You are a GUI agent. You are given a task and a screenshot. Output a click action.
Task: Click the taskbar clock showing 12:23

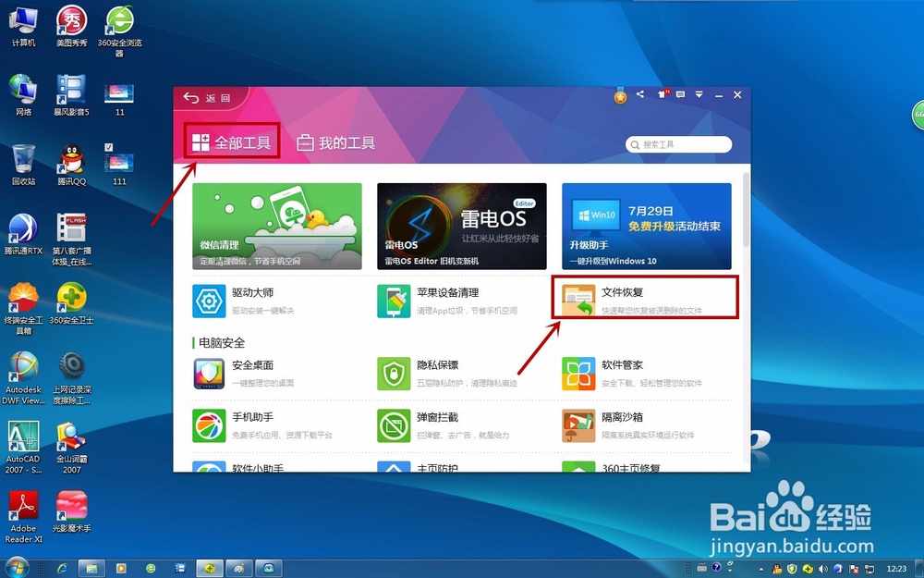click(x=896, y=569)
